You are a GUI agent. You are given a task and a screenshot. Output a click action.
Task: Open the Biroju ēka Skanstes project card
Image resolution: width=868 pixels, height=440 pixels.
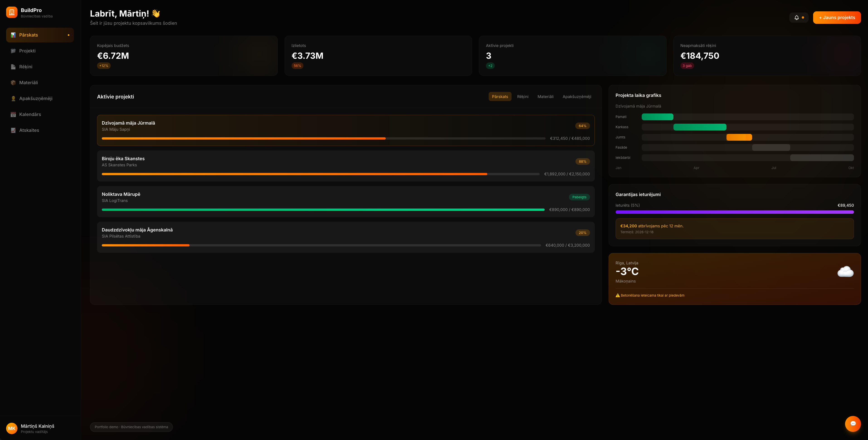coord(345,166)
